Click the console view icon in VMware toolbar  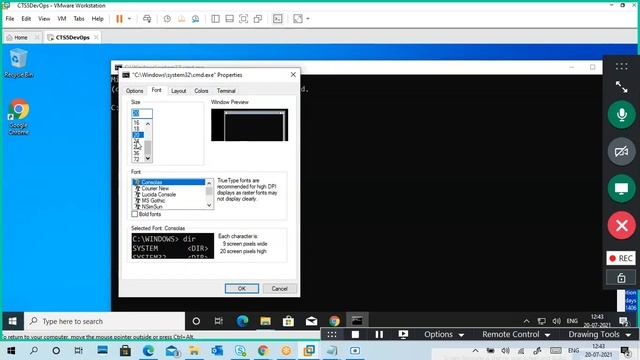pos(278,19)
